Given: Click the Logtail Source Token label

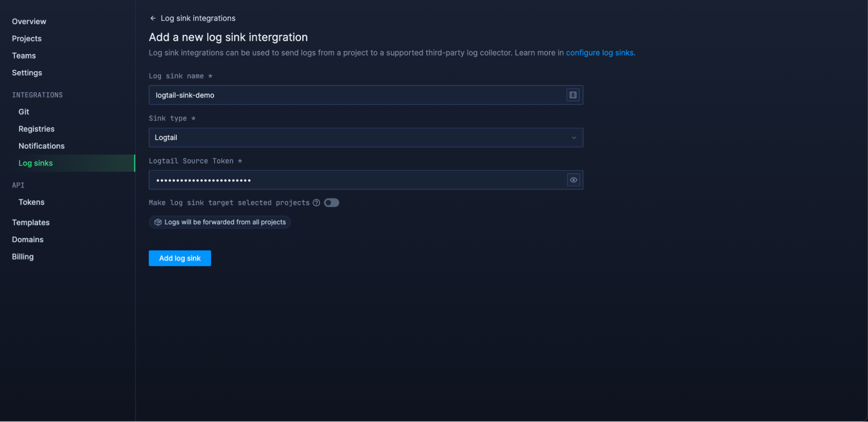Looking at the screenshot, I should 195,161.
